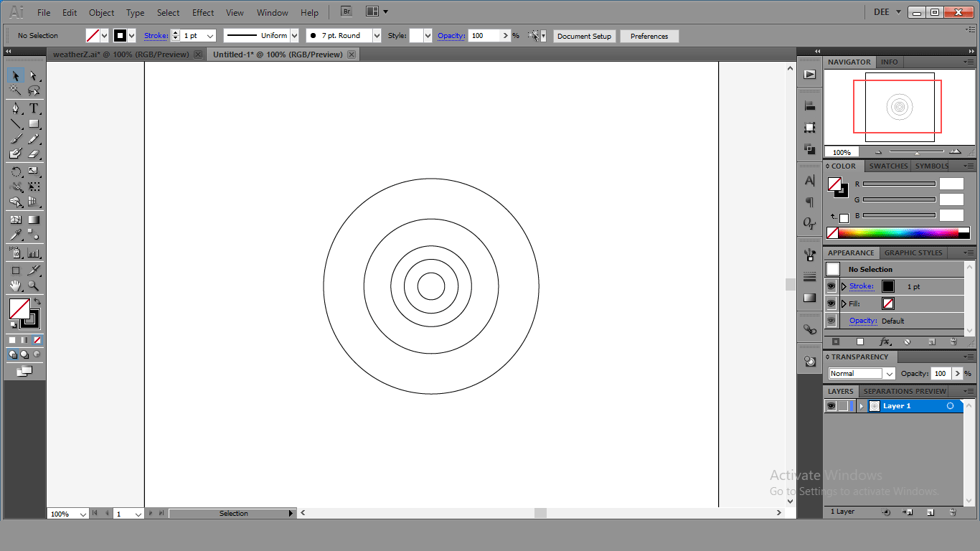Delete layer using Layers panel trash icon
This screenshot has width=980, height=551.
click(953, 512)
